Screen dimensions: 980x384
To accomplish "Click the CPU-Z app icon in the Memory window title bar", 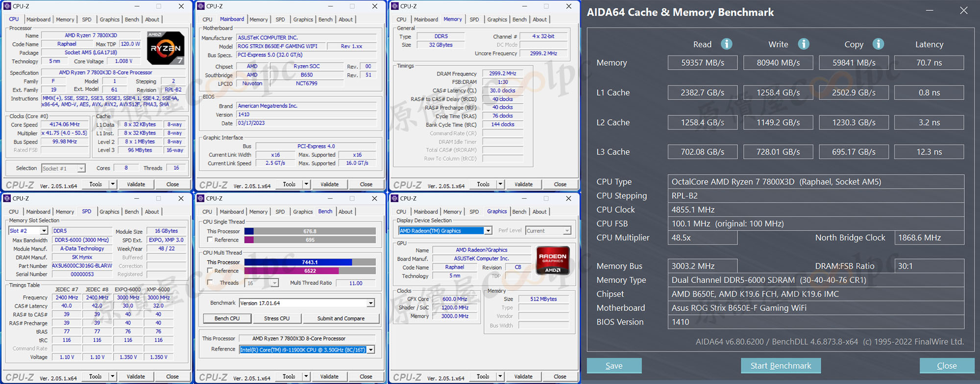I will tap(394, 6).
